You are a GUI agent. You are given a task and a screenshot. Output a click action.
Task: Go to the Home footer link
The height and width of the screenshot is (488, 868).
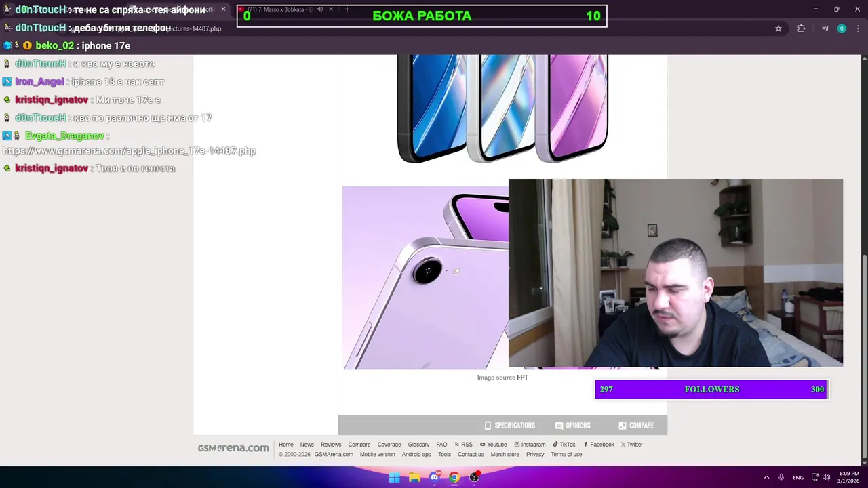286,445
